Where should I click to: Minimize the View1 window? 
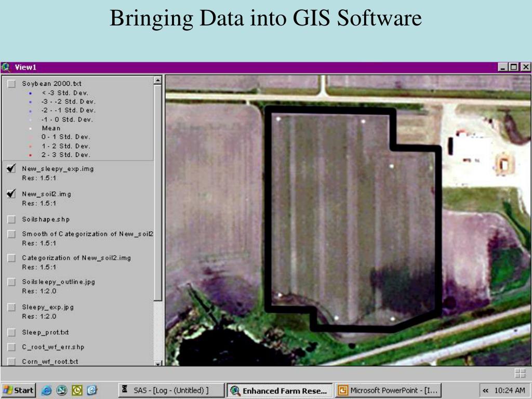(503, 67)
